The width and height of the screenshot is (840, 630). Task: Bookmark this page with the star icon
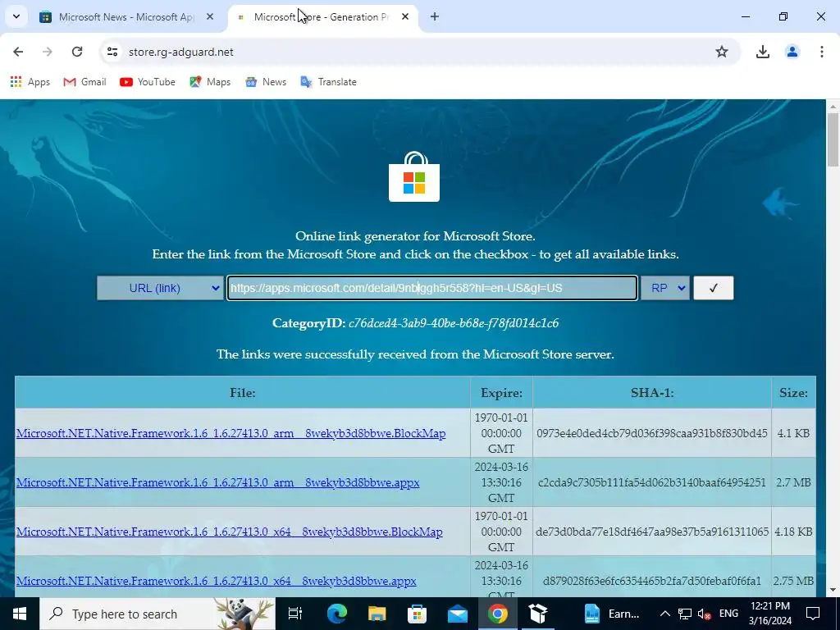point(722,52)
